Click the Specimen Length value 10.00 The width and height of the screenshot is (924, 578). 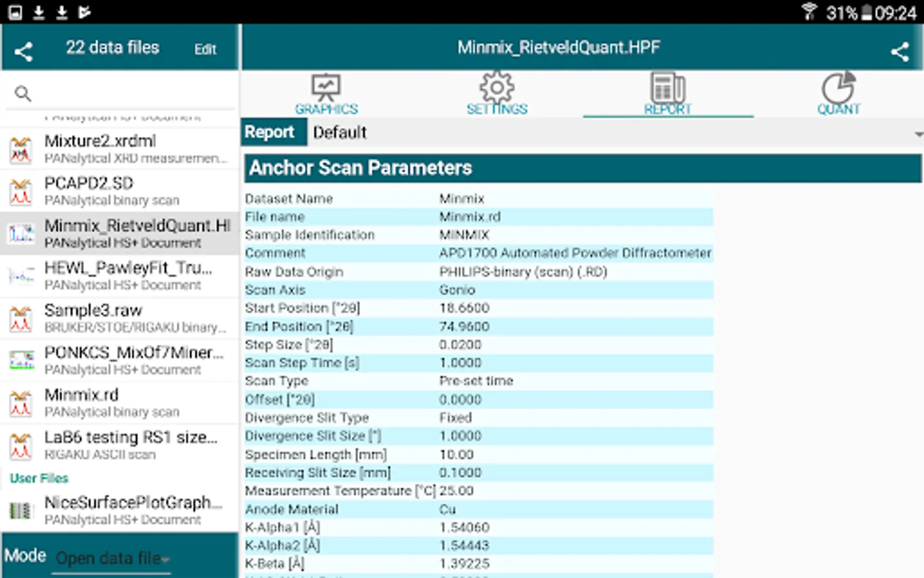pos(456,455)
